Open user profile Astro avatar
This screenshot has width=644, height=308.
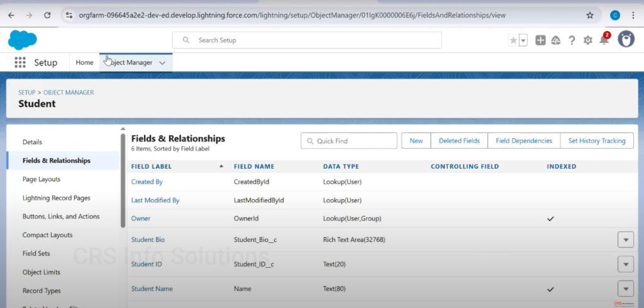626,40
